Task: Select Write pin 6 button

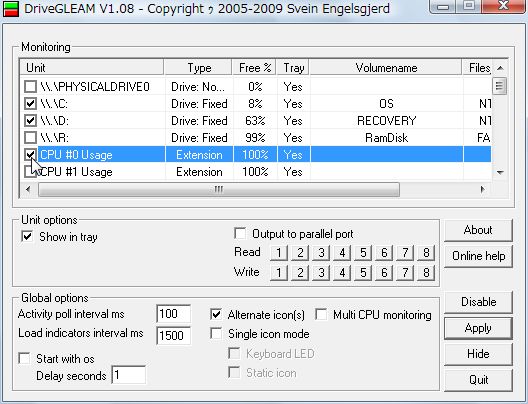Action: (384, 273)
